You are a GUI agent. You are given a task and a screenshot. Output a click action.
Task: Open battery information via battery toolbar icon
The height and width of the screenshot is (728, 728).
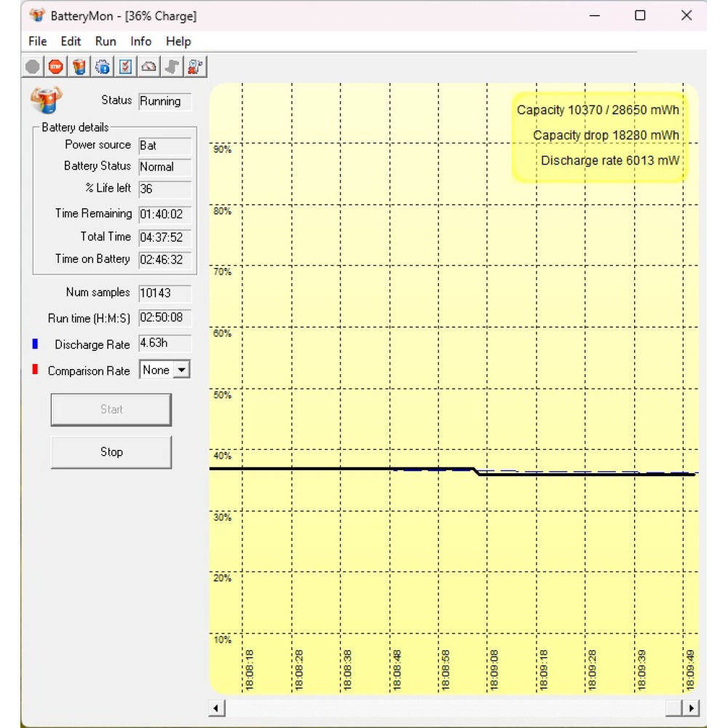[79, 67]
